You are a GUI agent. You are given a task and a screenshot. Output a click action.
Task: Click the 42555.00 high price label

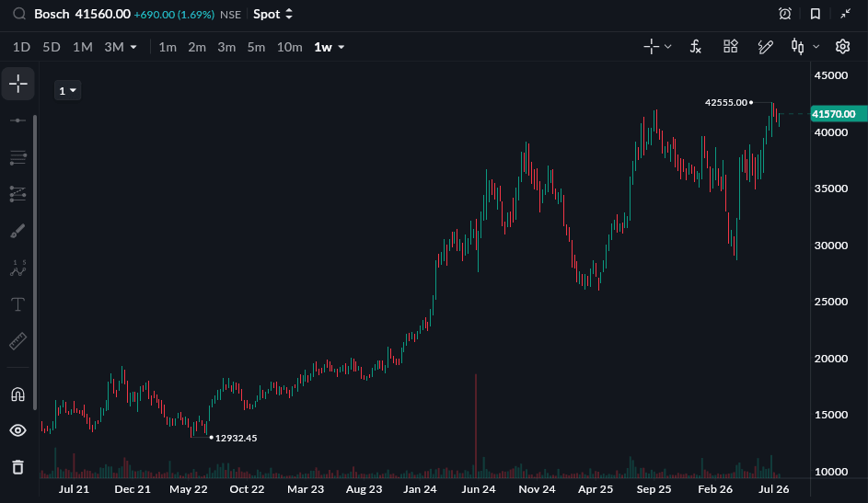(725, 102)
